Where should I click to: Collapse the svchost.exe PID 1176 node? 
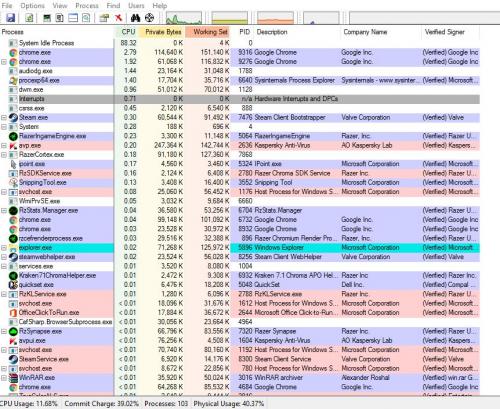coord(4,192)
